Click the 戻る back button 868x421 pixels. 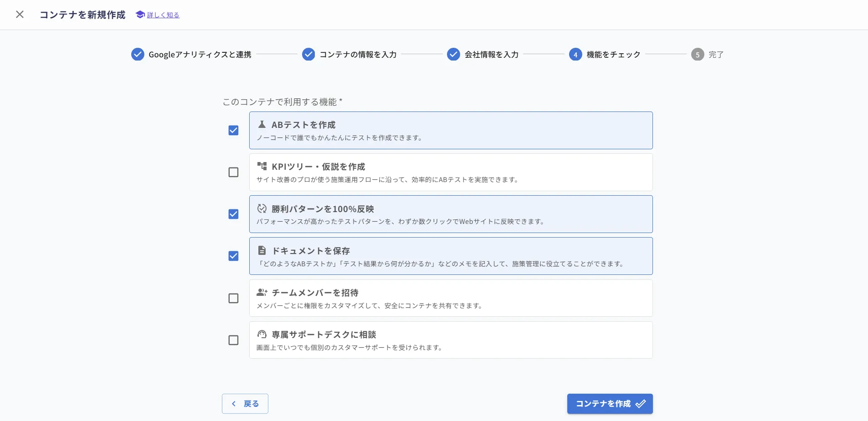tap(245, 404)
